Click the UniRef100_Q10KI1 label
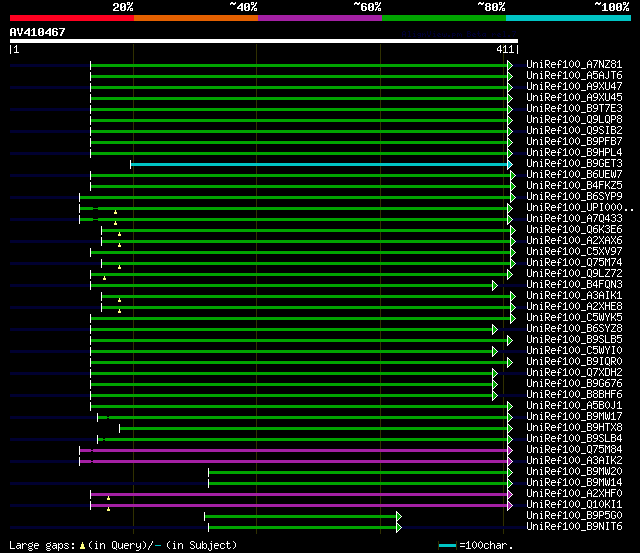 [574, 505]
